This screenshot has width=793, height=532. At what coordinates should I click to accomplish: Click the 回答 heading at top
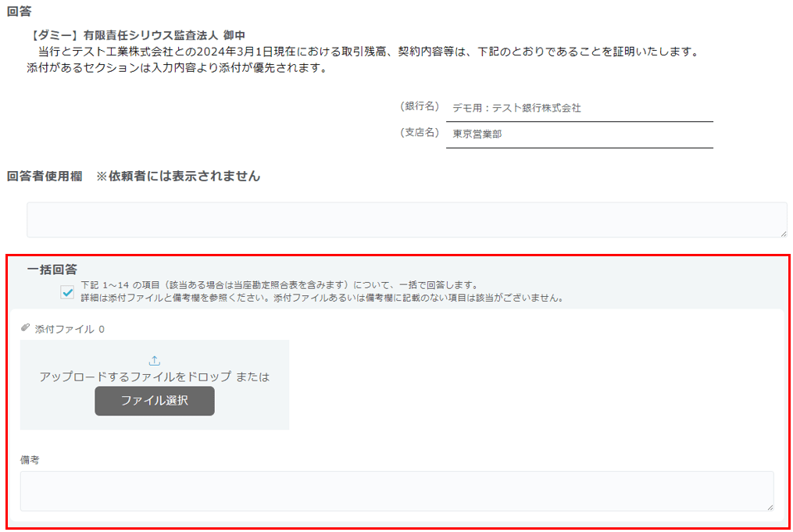click(19, 11)
